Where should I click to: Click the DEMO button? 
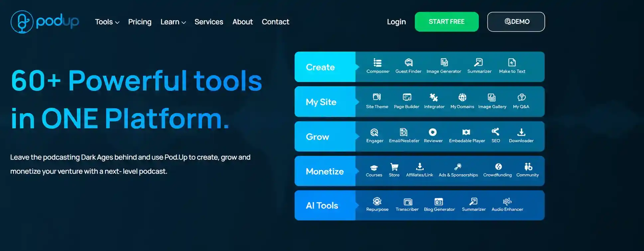tap(516, 22)
